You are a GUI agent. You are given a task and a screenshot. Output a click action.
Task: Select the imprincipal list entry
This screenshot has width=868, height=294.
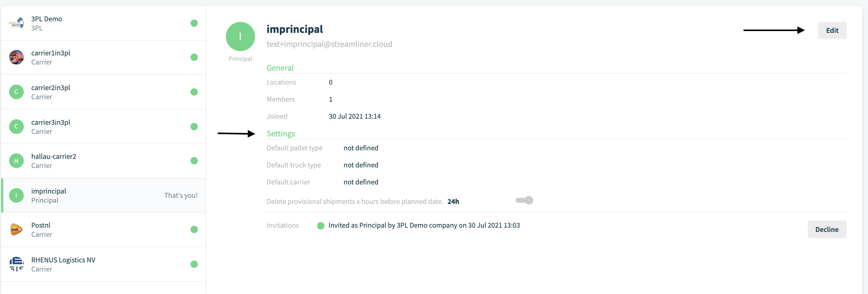103,195
